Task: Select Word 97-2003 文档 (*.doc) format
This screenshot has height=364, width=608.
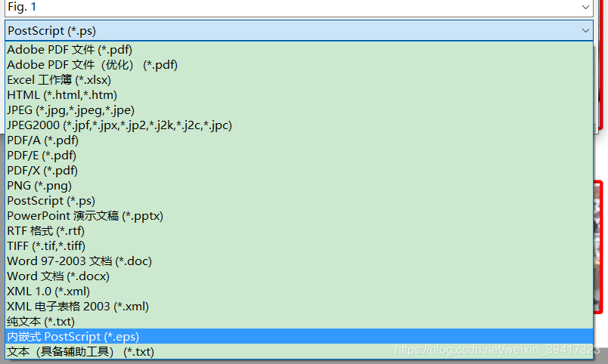Action: click(x=299, y=261)
